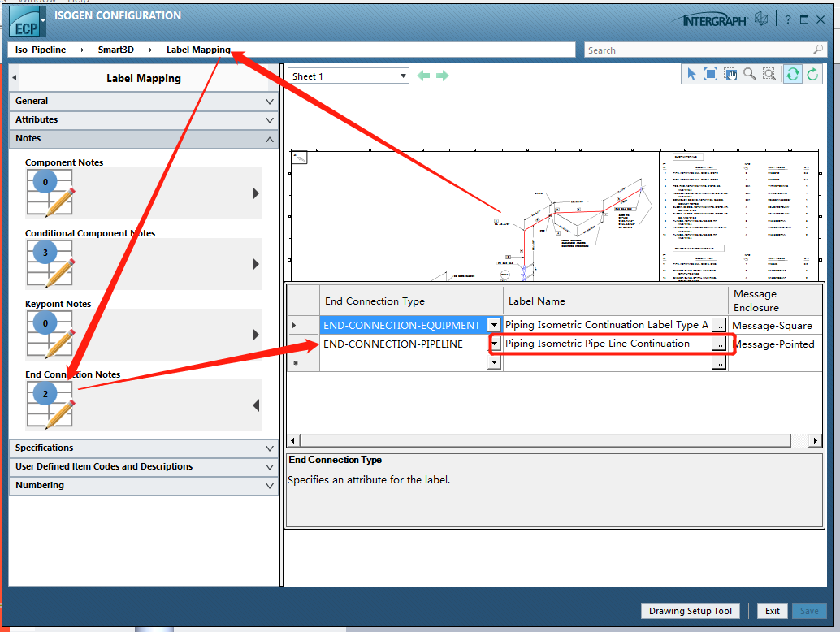Click in the Search input field

(699, 50)
